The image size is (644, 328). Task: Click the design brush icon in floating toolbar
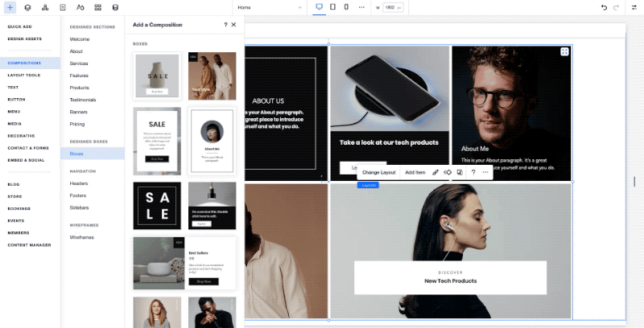(436, 173)
